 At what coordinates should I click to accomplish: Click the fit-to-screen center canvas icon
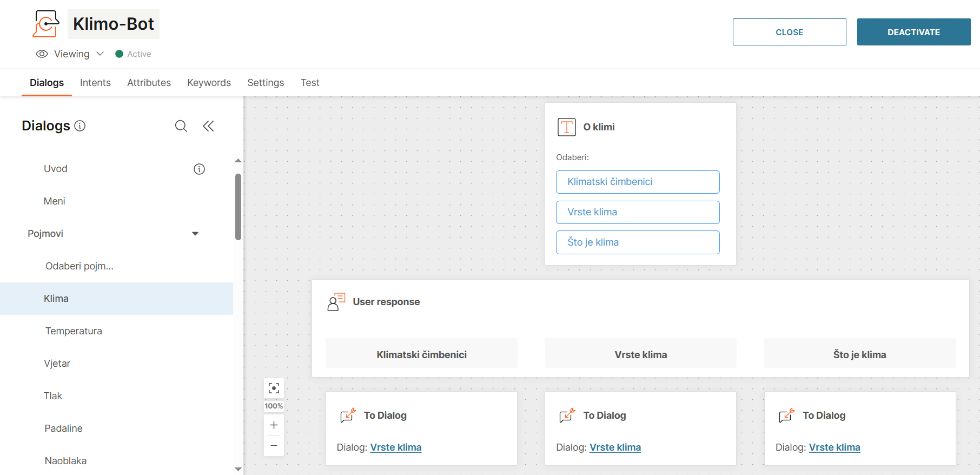click(x=274, y=388)
